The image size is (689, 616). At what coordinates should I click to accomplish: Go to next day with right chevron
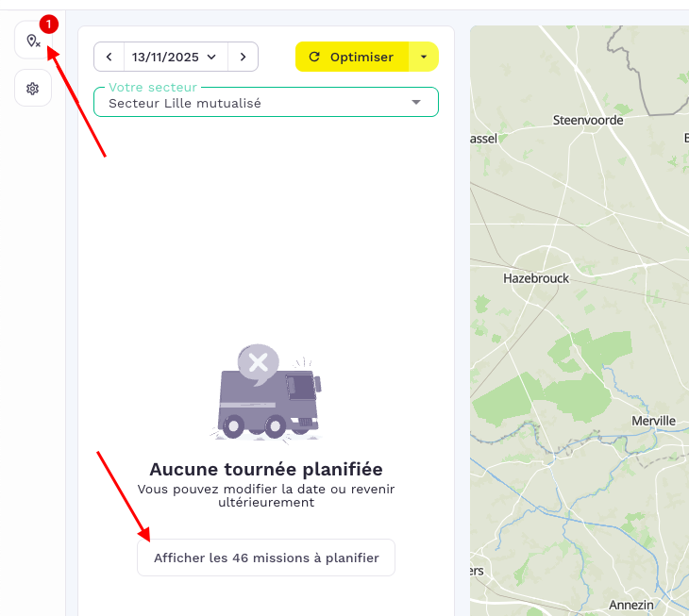pyautogui.click(x=243, y=57)
